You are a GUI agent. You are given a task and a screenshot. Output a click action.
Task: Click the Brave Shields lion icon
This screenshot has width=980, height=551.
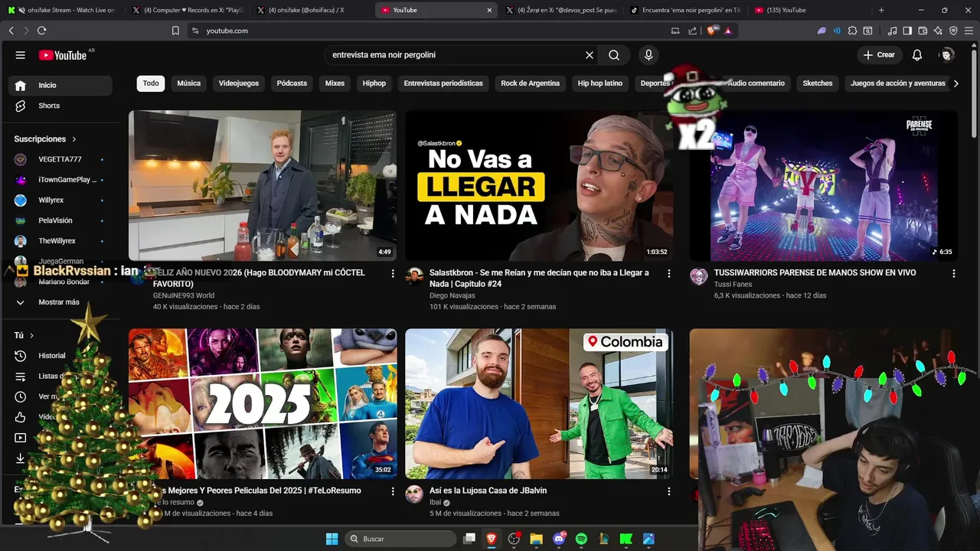pos(713,31)
